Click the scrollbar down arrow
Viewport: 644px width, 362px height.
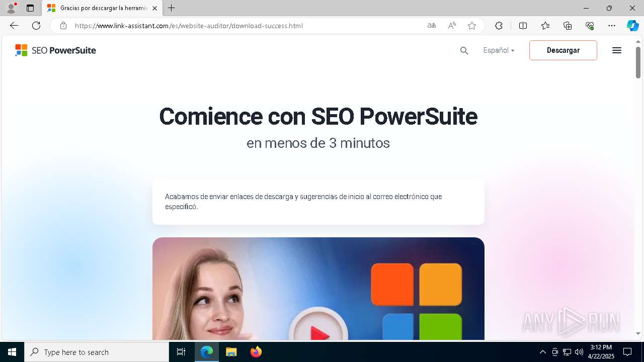click(x=638, y=333)
